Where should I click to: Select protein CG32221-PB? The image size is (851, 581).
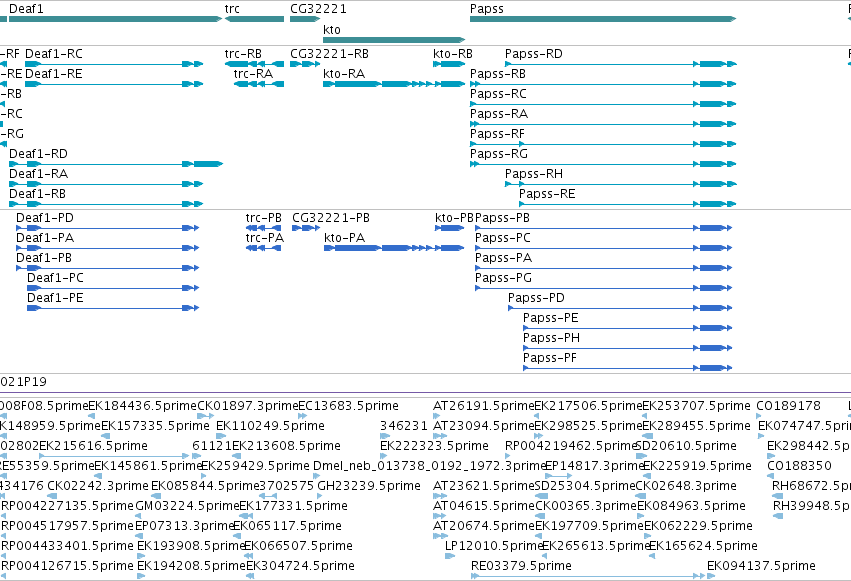coord(331,218)
